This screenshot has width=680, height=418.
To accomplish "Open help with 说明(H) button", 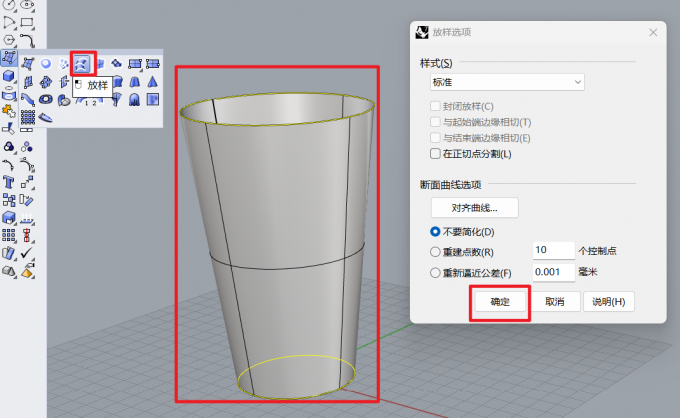I will [x=609, y=301].
